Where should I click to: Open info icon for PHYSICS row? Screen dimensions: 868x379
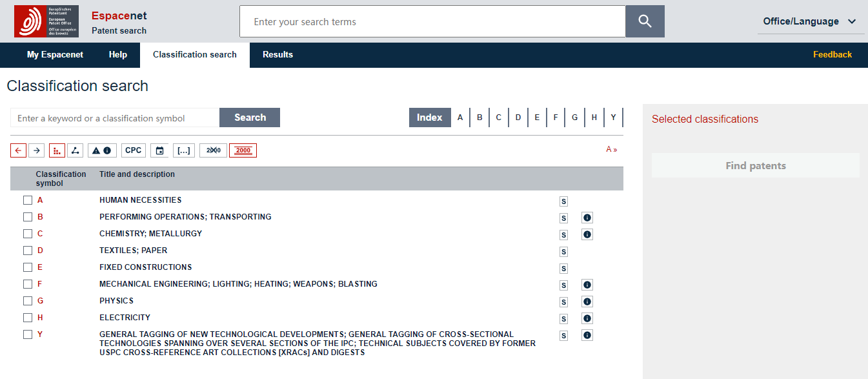point(587,302)
